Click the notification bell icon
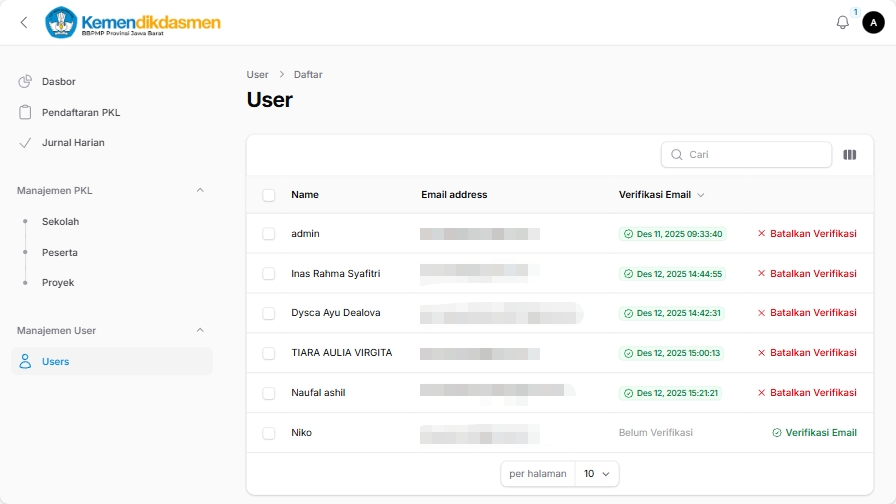This screenshot has width=896, height=504. pos(842,22)
